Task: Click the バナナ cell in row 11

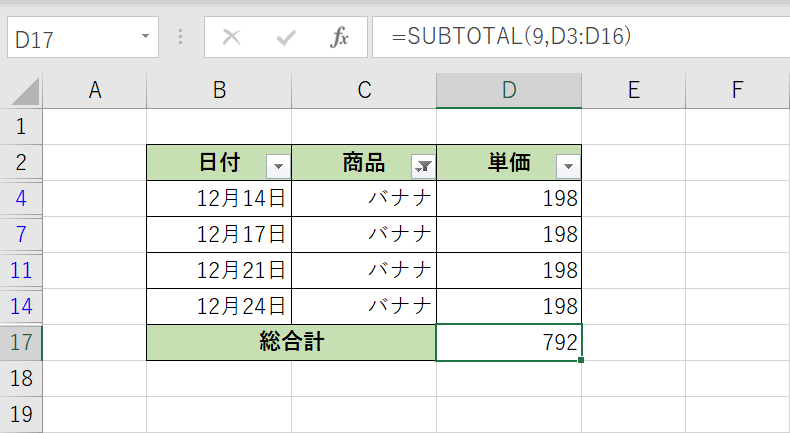Action: click(364, 271)
